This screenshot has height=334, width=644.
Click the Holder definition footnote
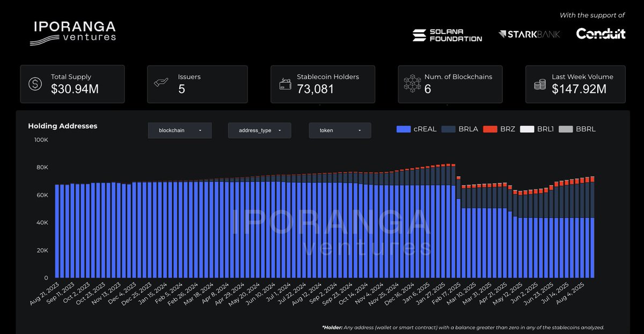point(463,327)
